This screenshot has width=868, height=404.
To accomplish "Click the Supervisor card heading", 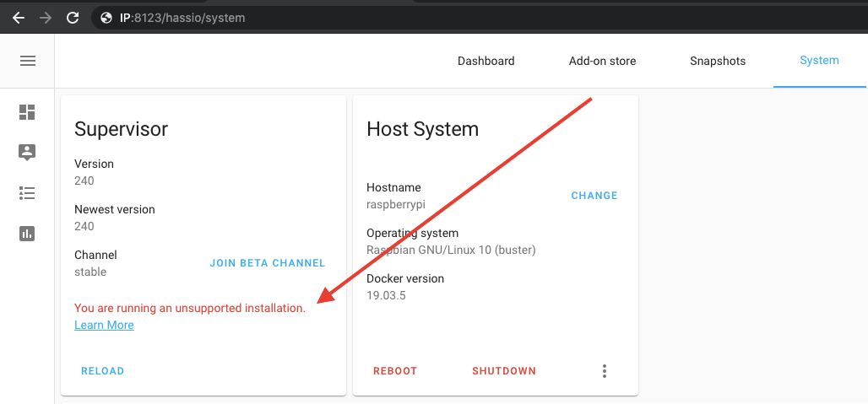I will [122, 129].
